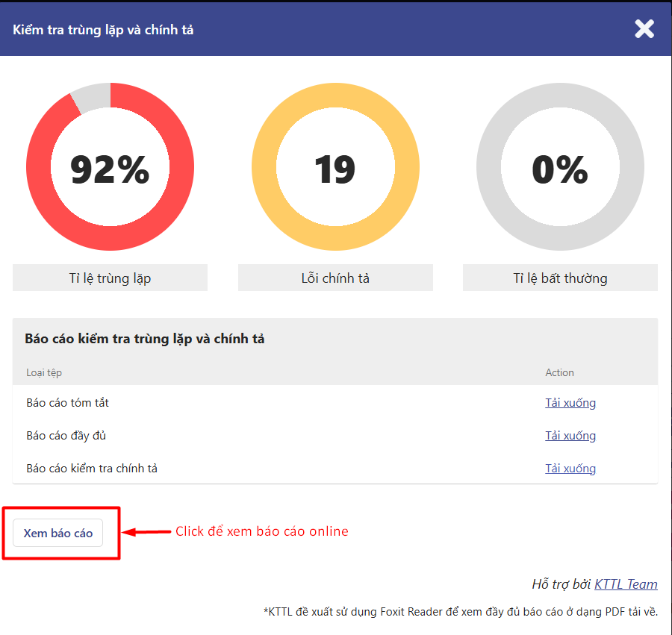
Task: Close the dialog with the X icon
Action: 644,29
